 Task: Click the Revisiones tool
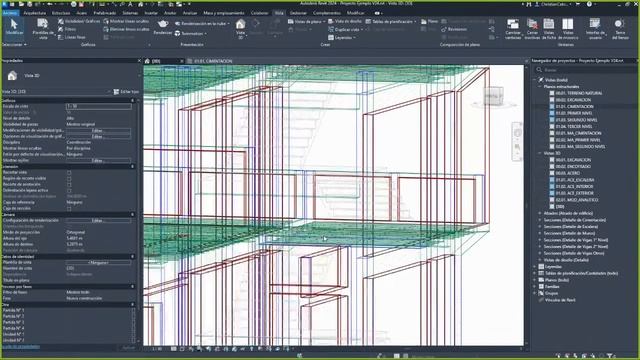[x=454, y=29]
